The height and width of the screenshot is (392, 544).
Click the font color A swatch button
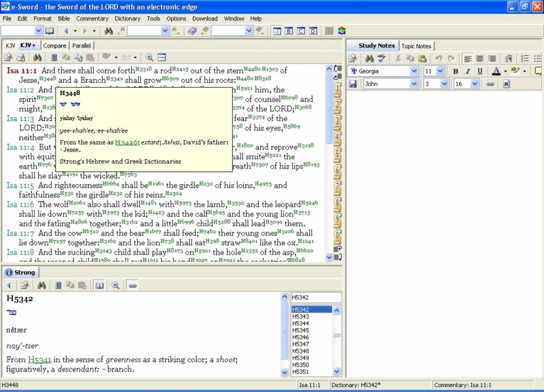click(496, 71)
